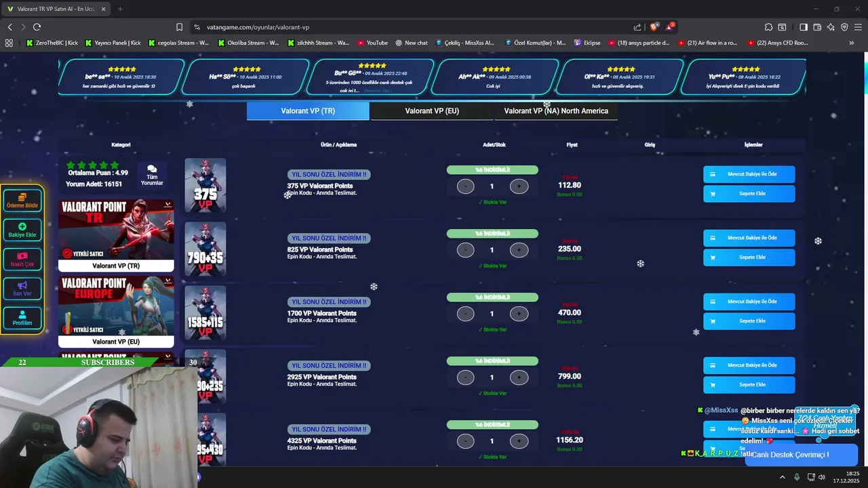868x488 pixels.
Task: Open the Brave VPN shield icon
Action: tap(844, 27)
